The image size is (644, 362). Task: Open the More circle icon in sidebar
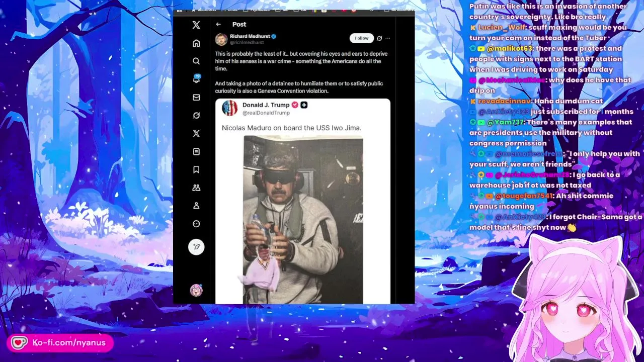(196, 224)
